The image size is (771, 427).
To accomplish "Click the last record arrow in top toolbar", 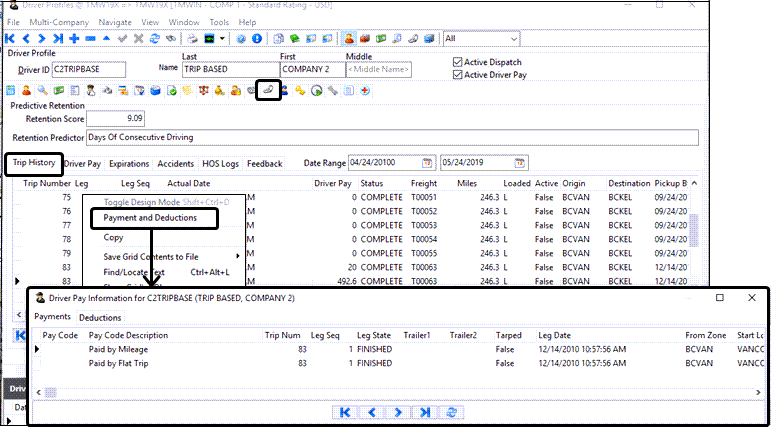I will (58, 38).
